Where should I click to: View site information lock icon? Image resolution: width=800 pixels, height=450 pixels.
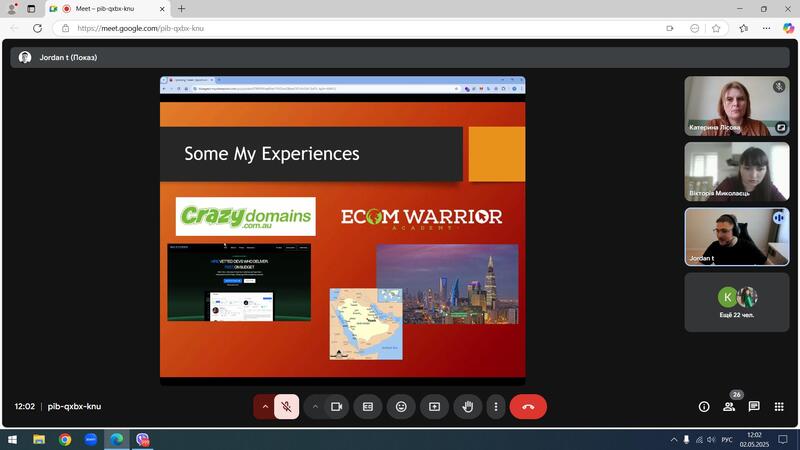click(65, 29)
